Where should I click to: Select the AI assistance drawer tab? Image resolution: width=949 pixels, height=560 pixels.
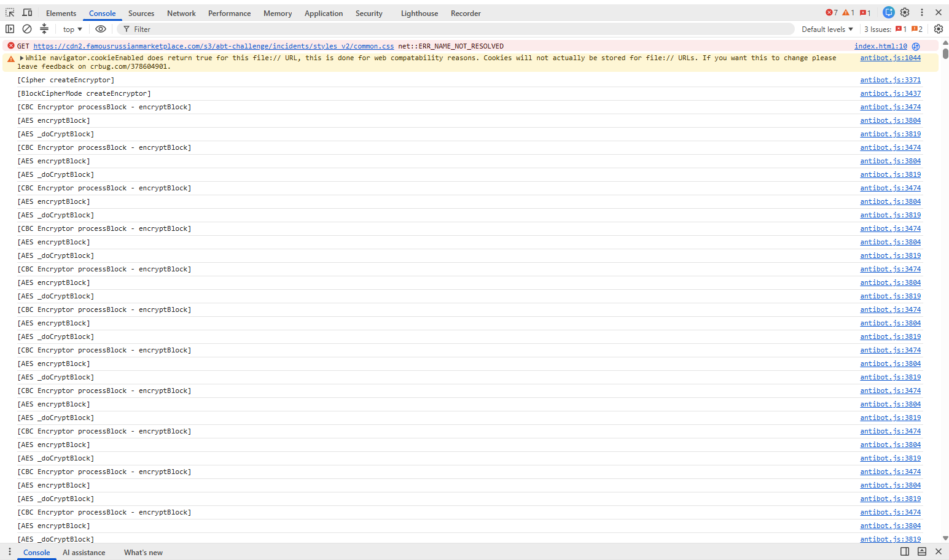tap(84, 553)
